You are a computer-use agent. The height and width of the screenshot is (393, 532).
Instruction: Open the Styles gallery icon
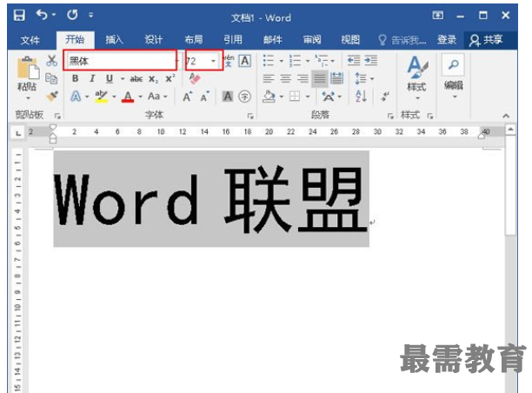point(417,68)
